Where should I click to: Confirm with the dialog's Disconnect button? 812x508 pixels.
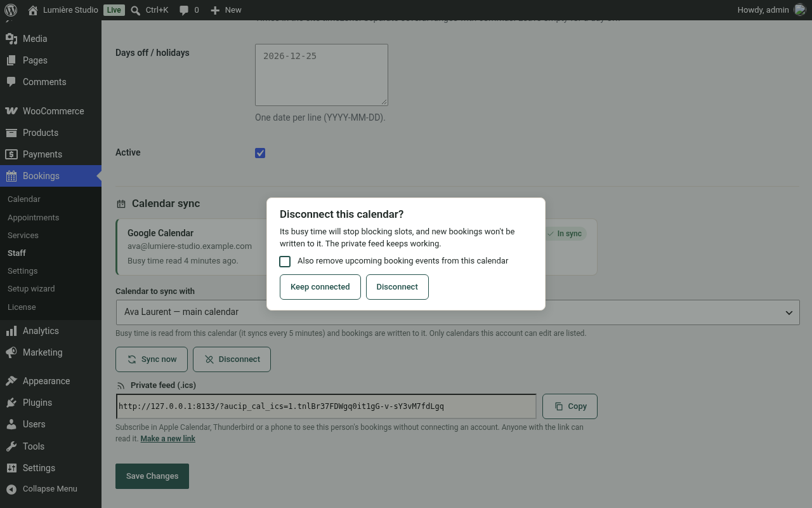(x=397, y=287)
